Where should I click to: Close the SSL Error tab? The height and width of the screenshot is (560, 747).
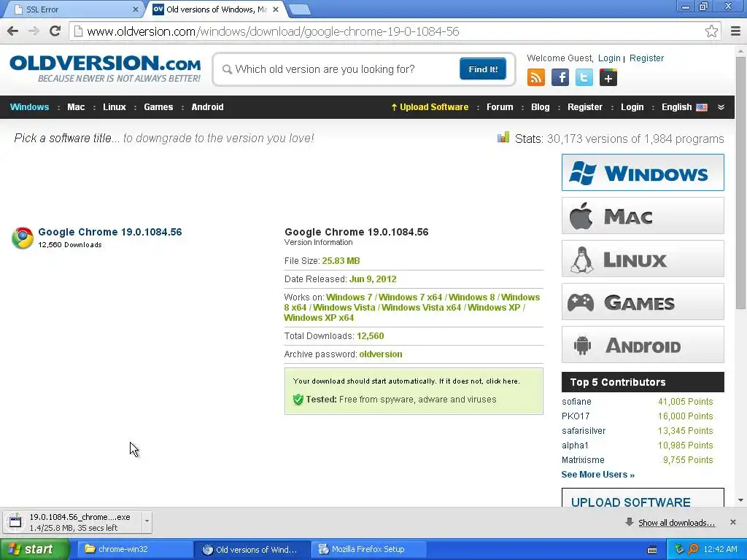(135, 9)
